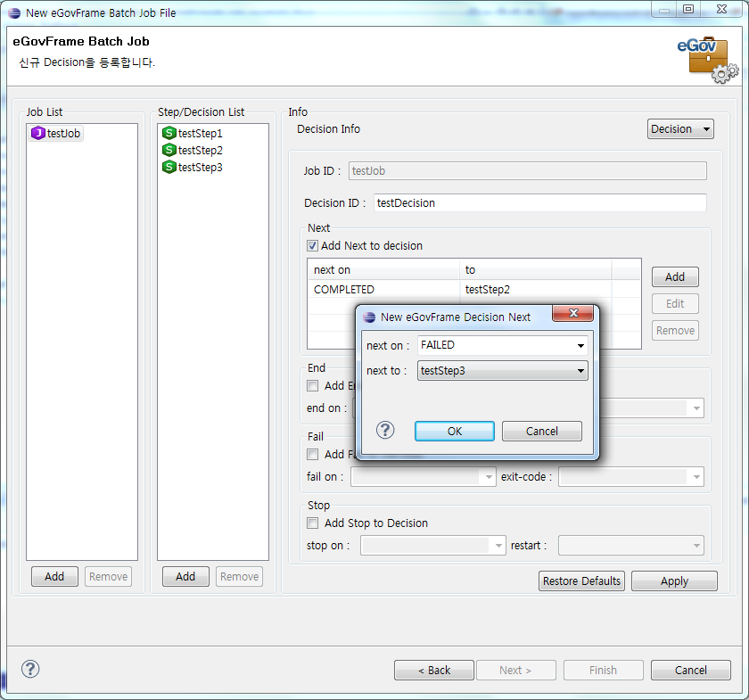Click the Job ID field

pos(527,171)
